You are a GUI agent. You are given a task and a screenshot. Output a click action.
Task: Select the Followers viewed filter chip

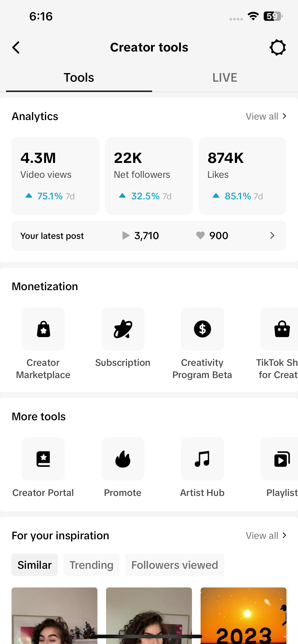click(x=174, y=565)
